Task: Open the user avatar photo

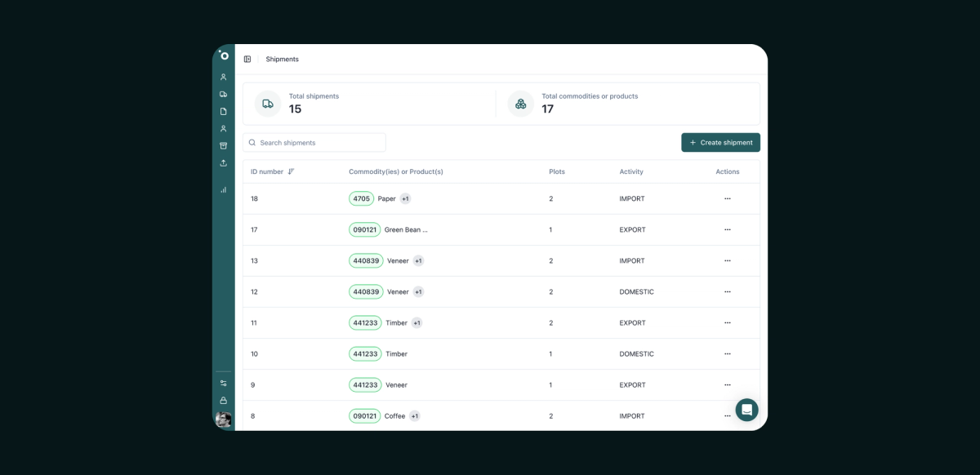Action: (224, 420)
